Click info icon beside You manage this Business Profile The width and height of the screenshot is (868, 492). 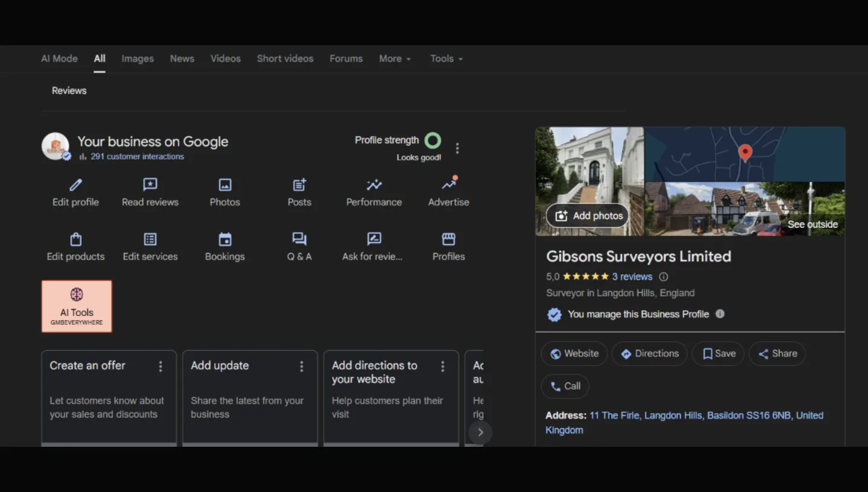pos(720,314)
